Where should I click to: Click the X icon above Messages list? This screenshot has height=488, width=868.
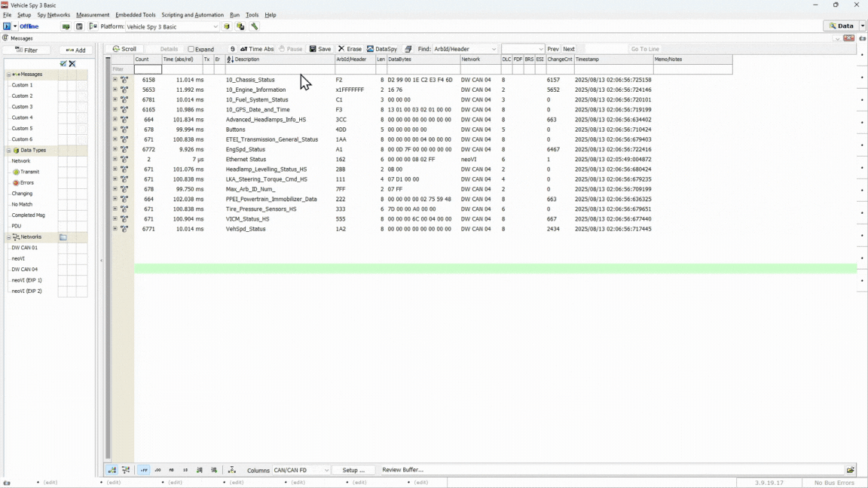pos(72,64)
